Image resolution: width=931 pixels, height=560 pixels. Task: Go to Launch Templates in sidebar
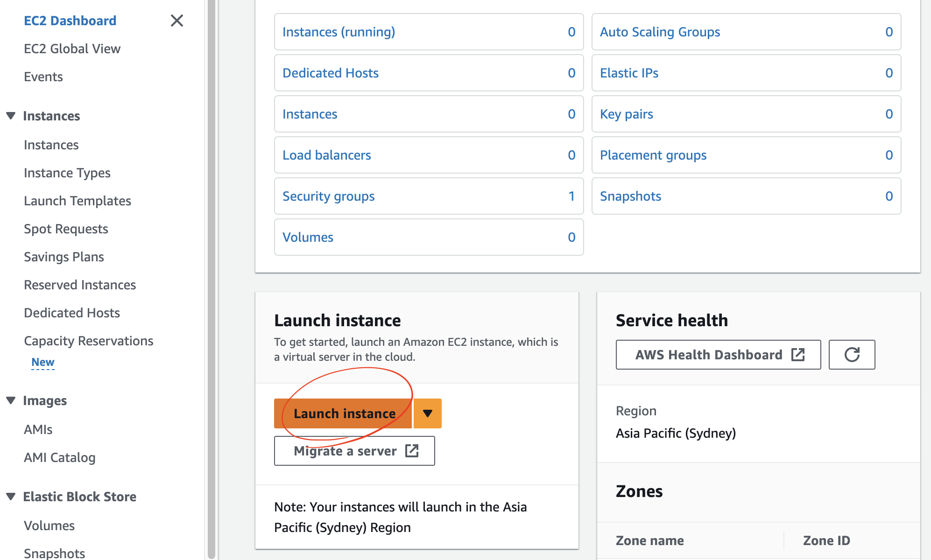78,201
